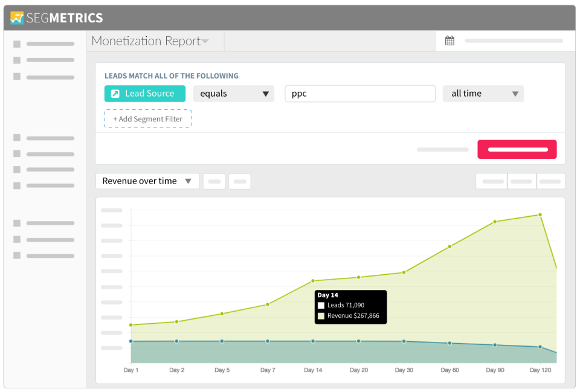Select the Monetization Report tab

click(145, 41)
